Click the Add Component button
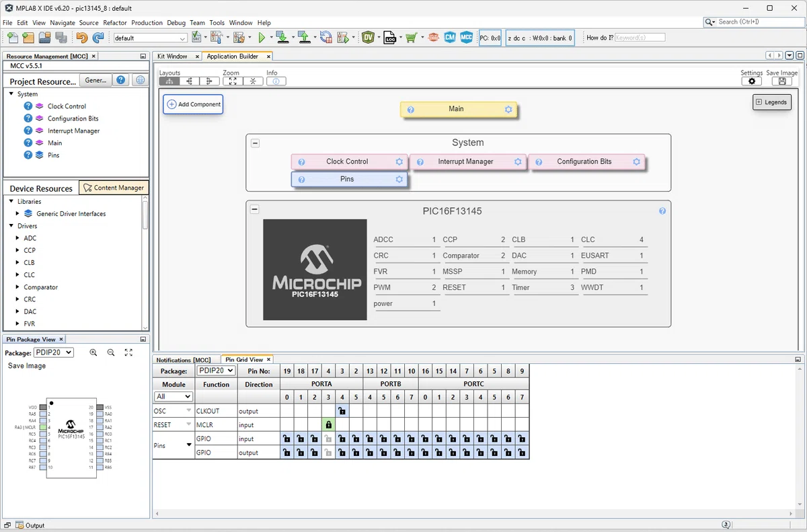 (193, 104)
